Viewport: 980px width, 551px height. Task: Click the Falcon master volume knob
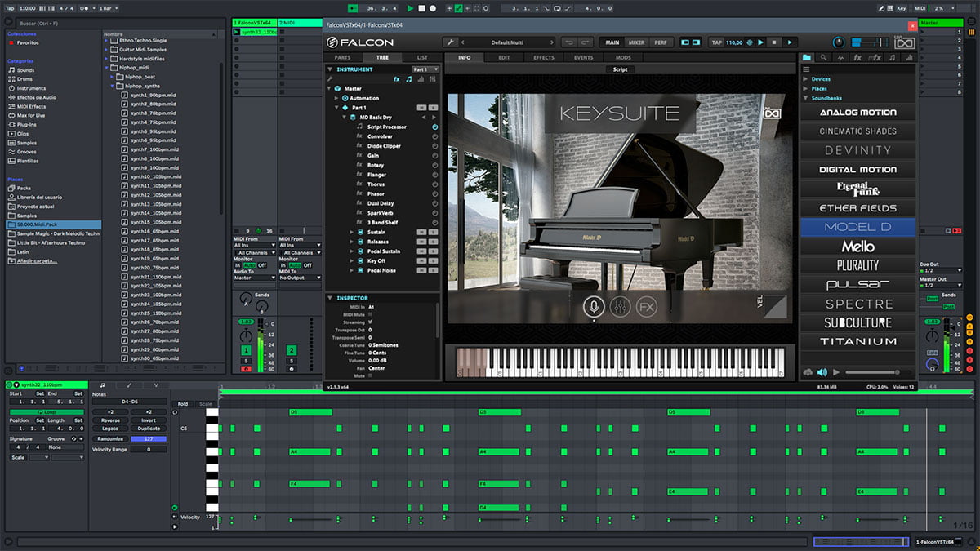tap(839, 42)
